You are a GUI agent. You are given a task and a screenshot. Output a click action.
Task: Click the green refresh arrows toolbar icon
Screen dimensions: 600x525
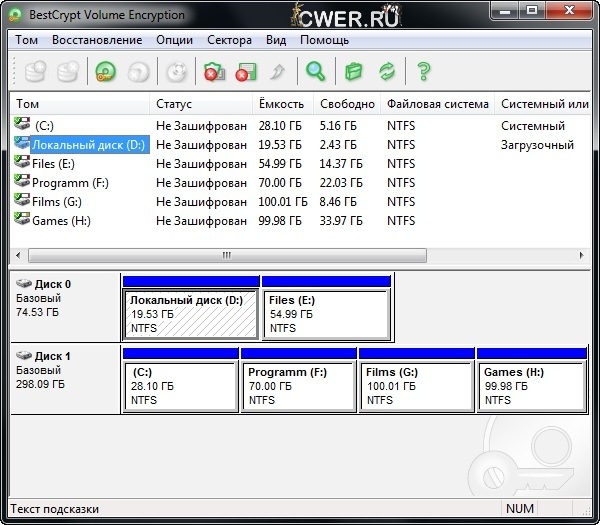pyautogui.click(x=387, y=71)
